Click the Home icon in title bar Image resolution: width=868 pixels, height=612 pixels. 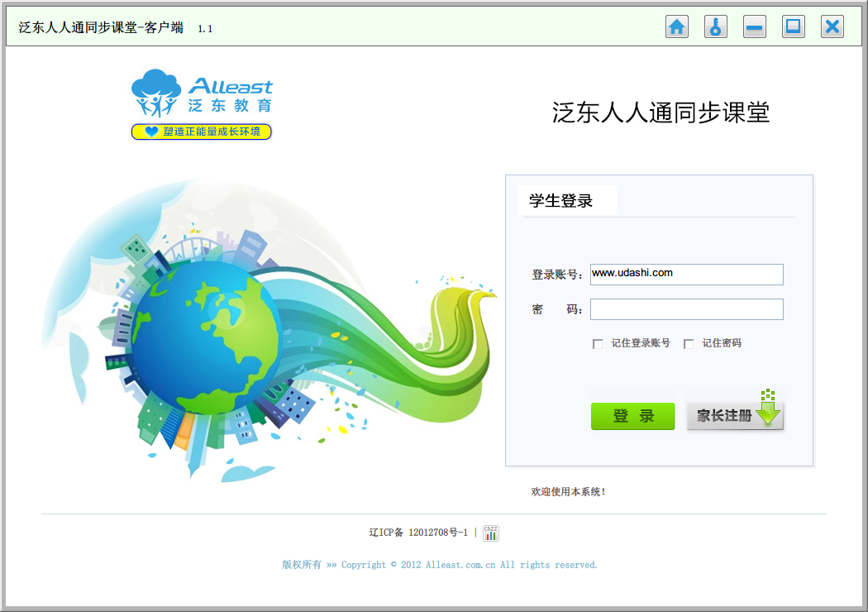point(677,26)
